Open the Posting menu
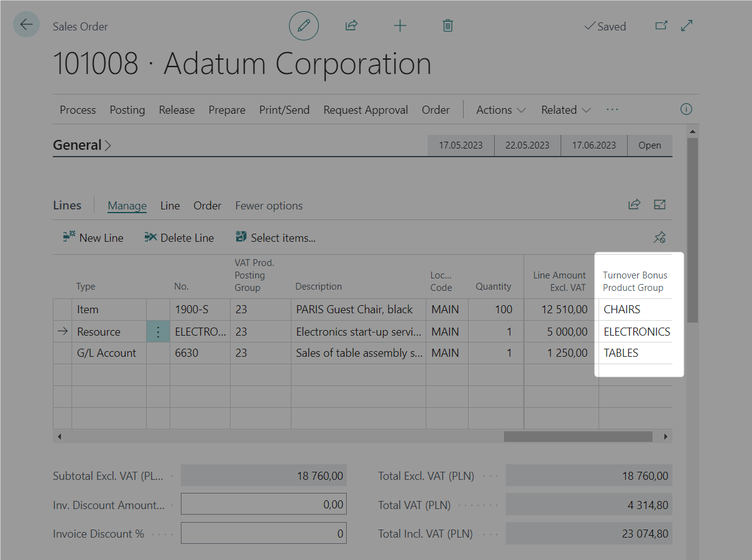 (127, 110)
